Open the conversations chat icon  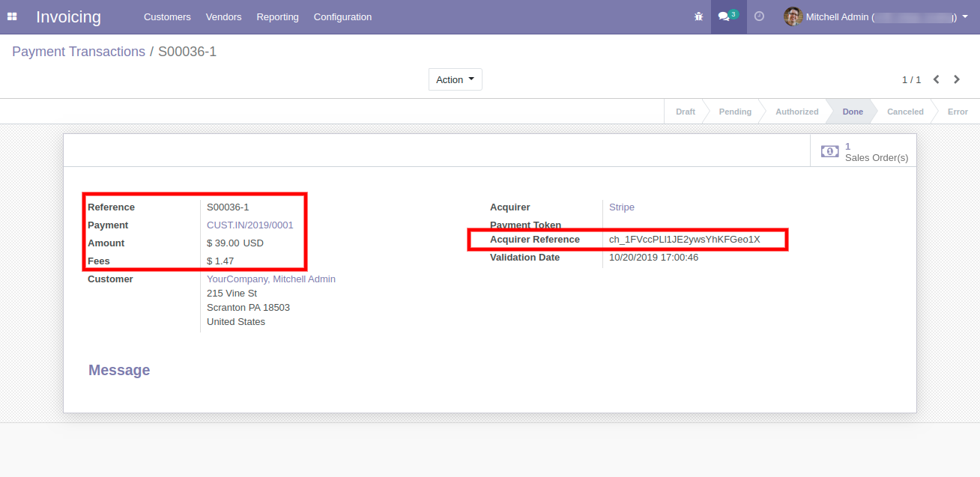[x=724, y=16]
